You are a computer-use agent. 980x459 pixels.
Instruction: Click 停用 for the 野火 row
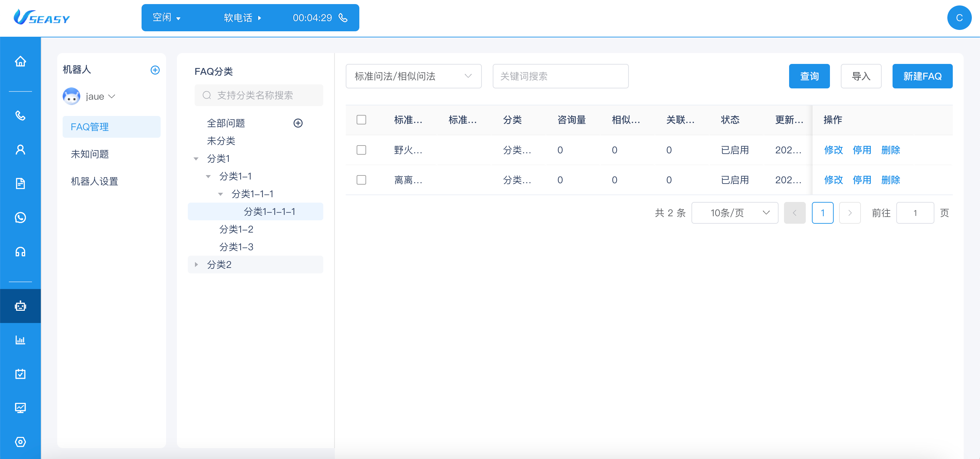coord(862,150)
